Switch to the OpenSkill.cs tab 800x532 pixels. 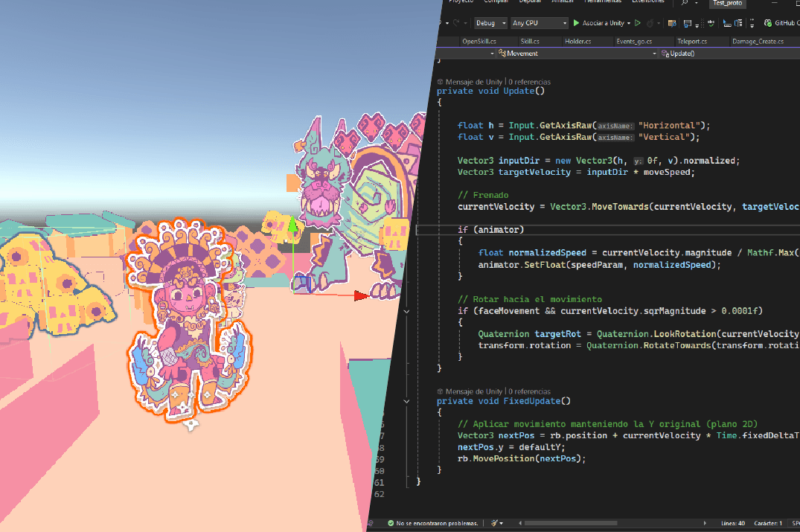pos(479,42)
